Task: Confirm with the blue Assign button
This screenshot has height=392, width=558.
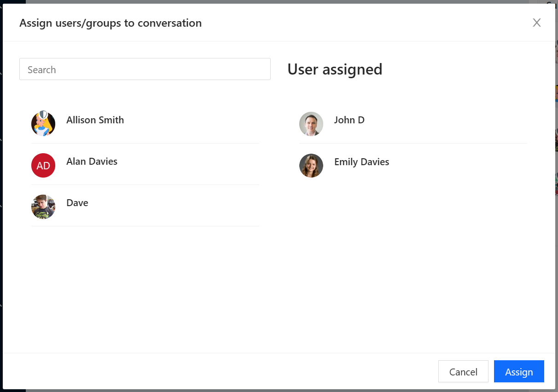Action: pos(519,372)
